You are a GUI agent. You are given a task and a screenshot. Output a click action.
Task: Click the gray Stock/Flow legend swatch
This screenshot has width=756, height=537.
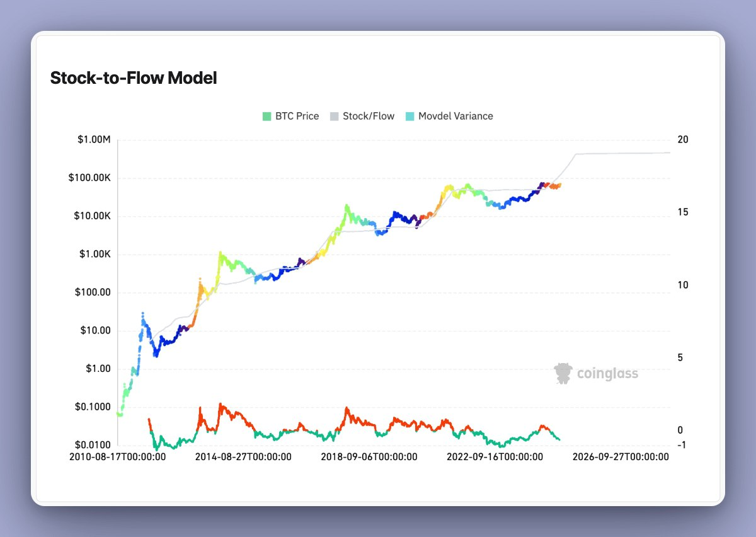[x=335, y=116]
